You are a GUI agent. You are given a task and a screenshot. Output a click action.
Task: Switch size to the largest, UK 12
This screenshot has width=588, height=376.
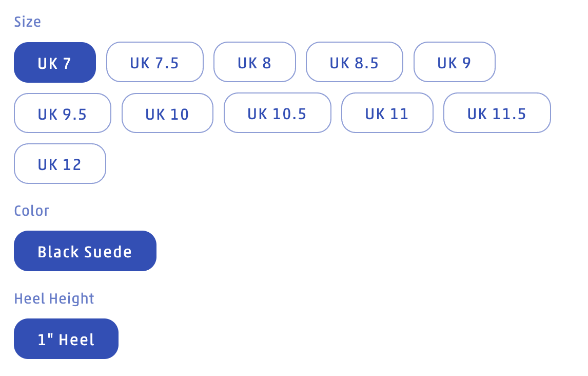click(x=60, y=164)
